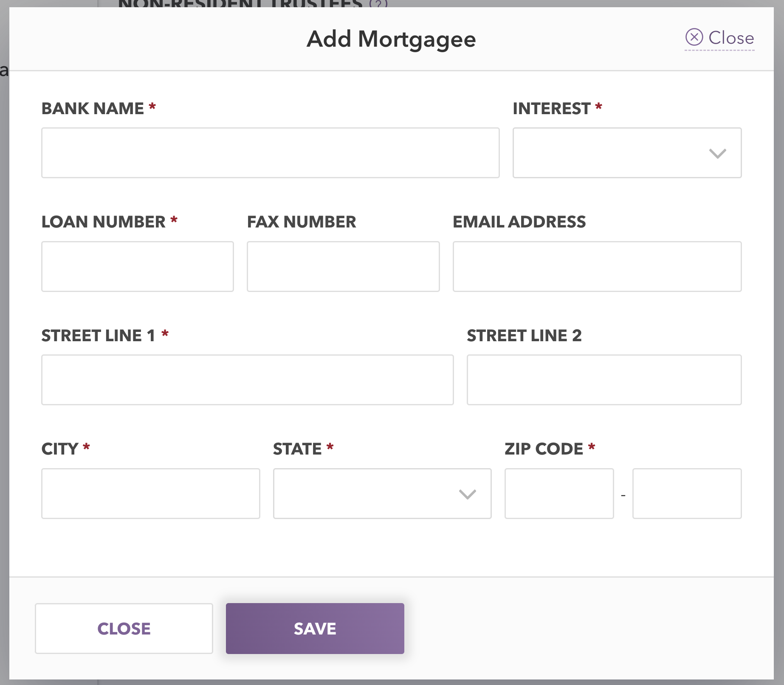
Task: Click the City input box
Action: 151,494
